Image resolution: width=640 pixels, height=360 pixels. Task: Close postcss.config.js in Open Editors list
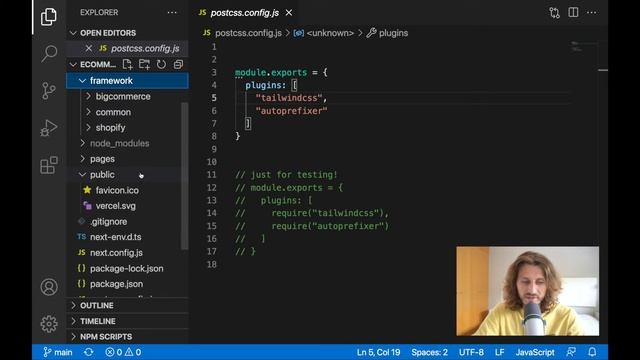89,48
